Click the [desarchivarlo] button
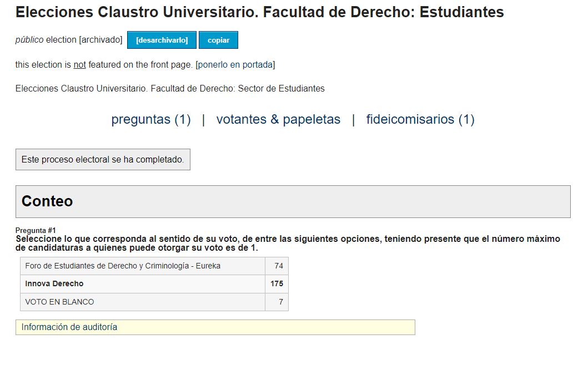 click(162, 40)
